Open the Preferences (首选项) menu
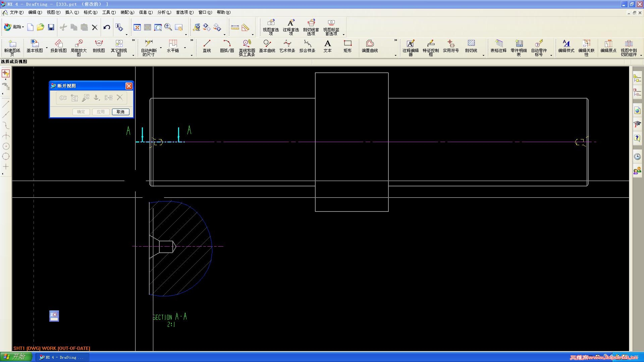 click(184, 12)
